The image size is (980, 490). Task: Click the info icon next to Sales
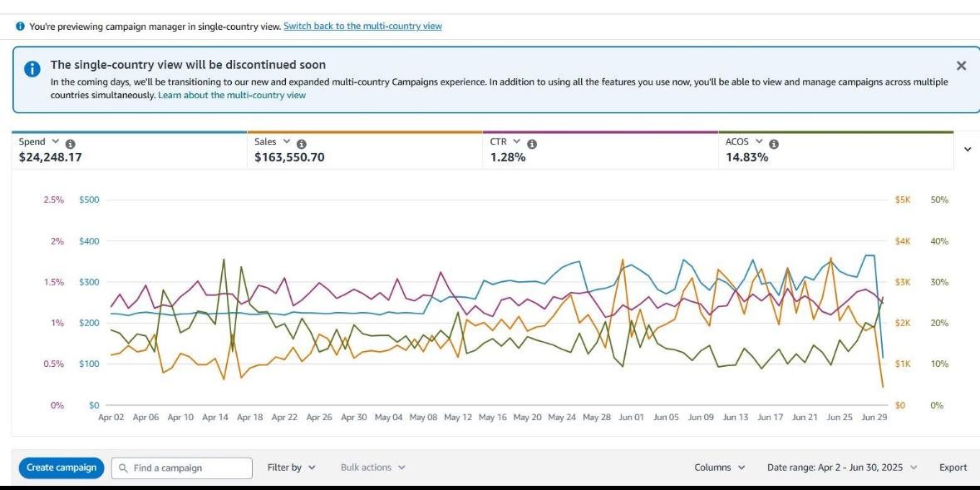(301, 143)
